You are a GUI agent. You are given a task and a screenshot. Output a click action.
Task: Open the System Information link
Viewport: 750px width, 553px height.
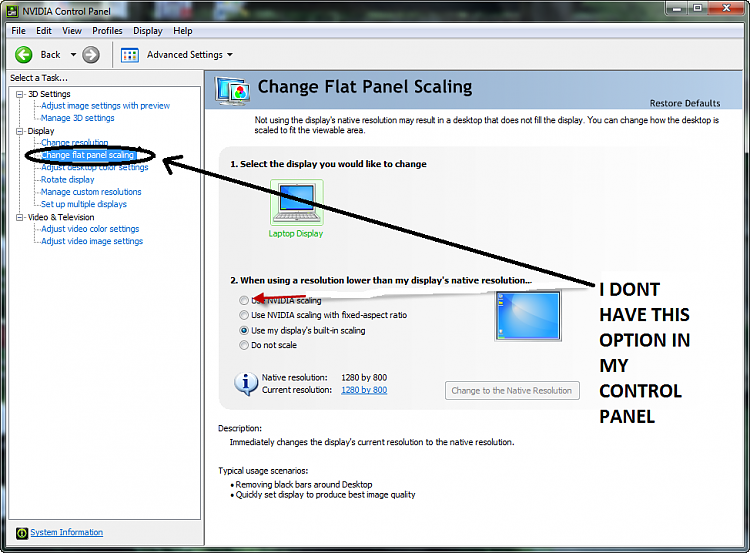point(66,532)
